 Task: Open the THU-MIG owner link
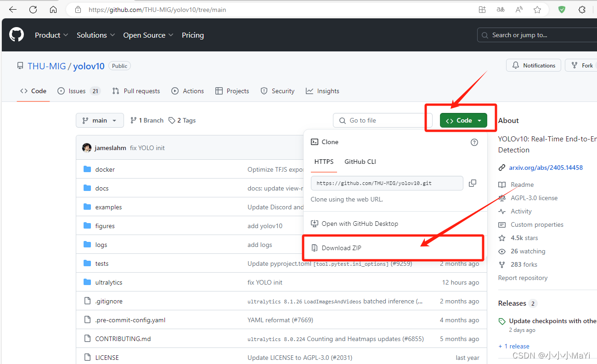[x=47, y=66]
